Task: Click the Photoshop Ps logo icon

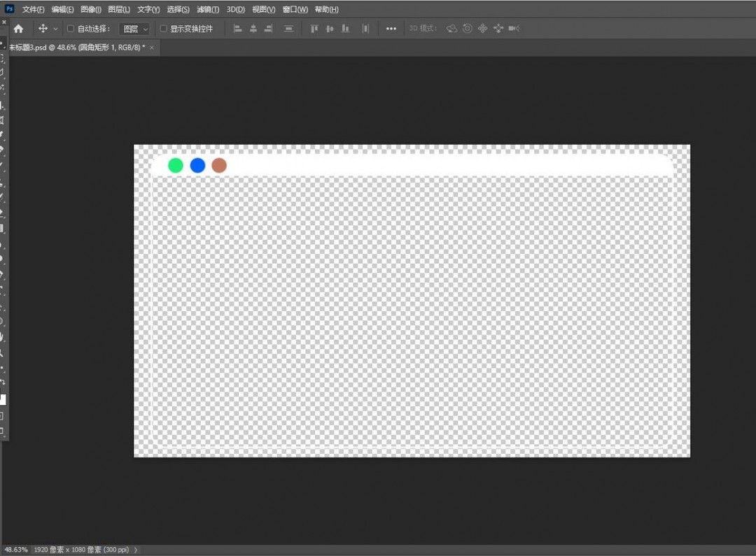Action: (x=10, y=9)
